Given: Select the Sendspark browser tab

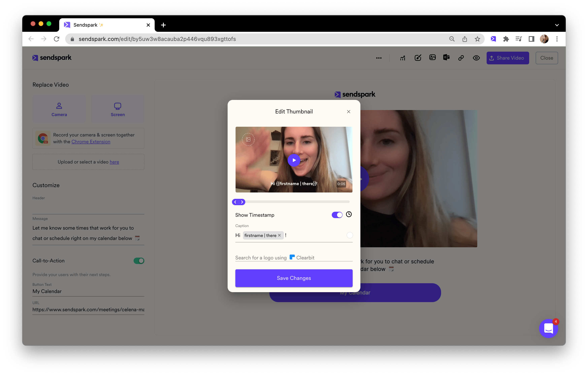Looking at the screenshot, I should [x=107, y=25].
